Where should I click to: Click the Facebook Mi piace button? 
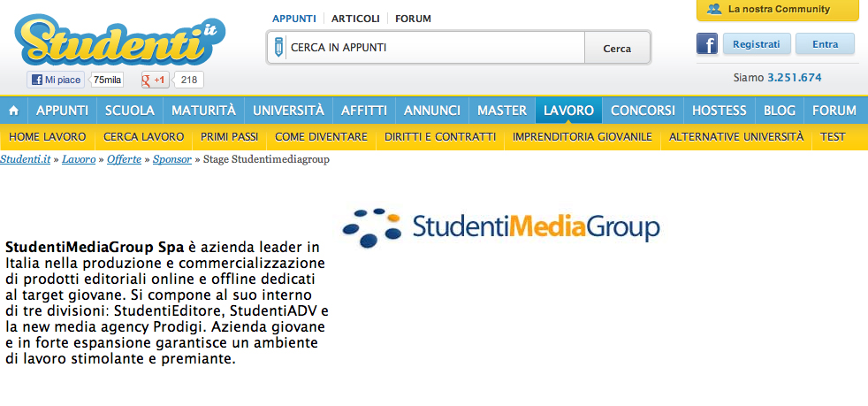(56, 80)
